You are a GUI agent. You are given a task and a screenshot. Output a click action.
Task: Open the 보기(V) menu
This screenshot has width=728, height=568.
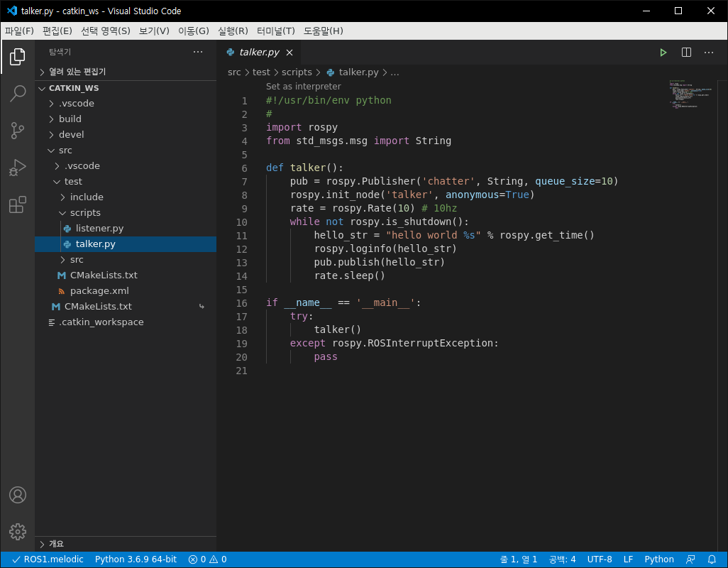(x=154, y=31)
